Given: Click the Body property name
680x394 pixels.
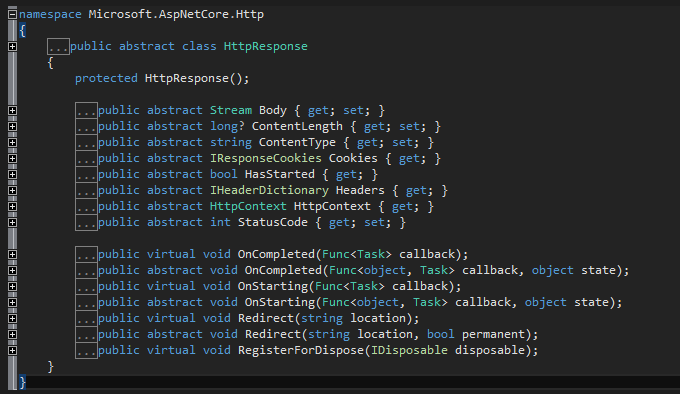Looking at the screenshot, I should coord(273,111).
